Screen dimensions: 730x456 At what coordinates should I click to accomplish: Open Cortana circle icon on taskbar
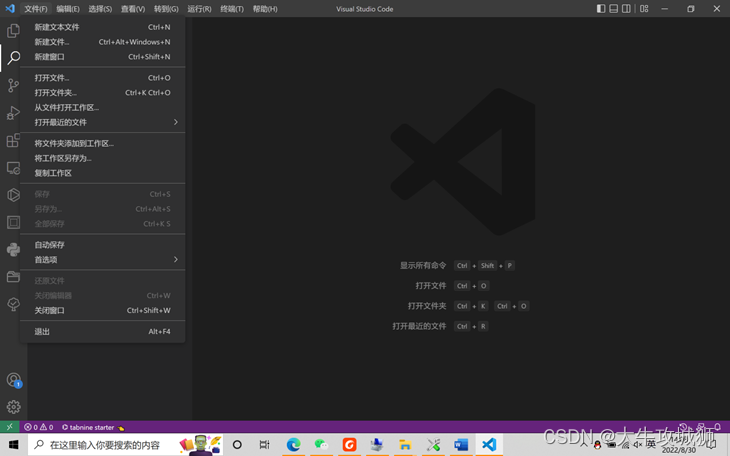point(237,445)
